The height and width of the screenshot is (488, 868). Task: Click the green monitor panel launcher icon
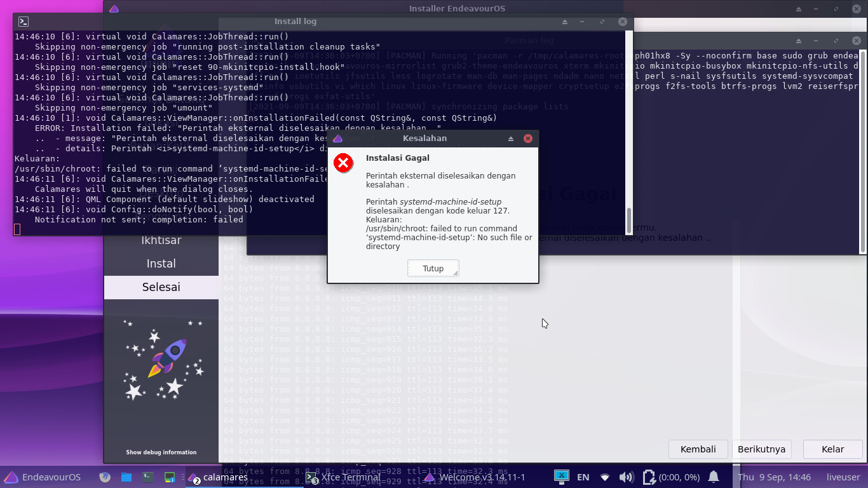(x=169, y=477)
